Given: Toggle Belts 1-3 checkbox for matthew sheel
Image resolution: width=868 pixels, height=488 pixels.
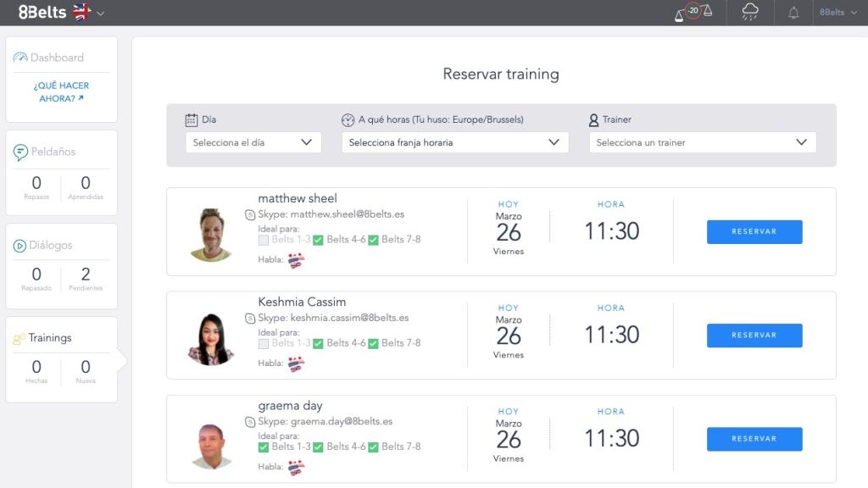Looking at the screenshot, I should click(x=264, y=240).
